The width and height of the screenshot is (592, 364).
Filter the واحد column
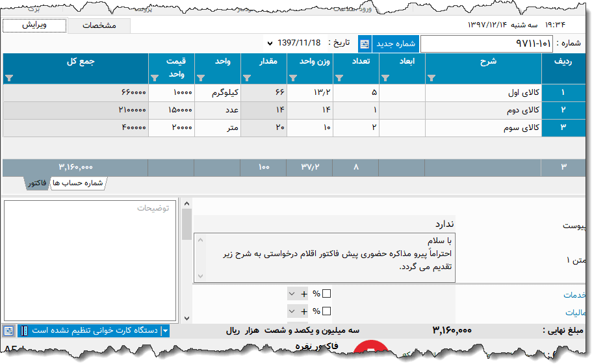201,78
